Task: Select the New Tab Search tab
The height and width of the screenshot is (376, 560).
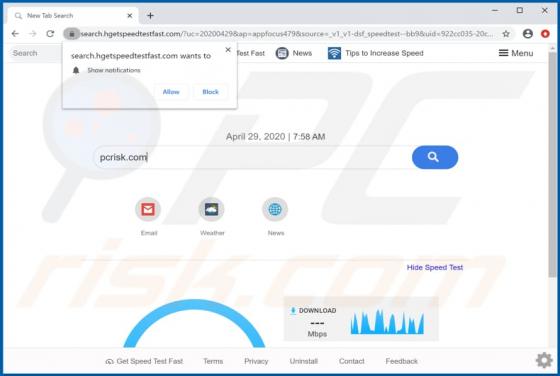Action: [x=73, y=16]
